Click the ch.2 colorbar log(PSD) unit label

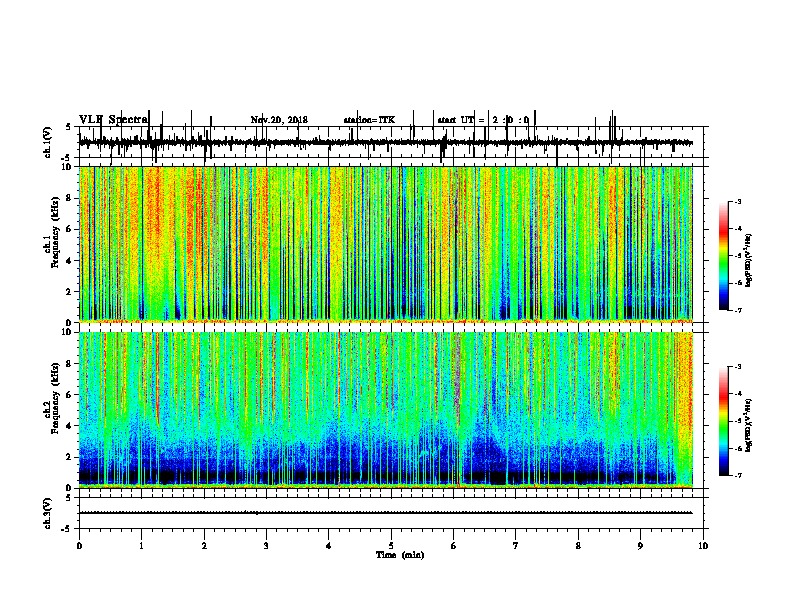pos(749,425)
